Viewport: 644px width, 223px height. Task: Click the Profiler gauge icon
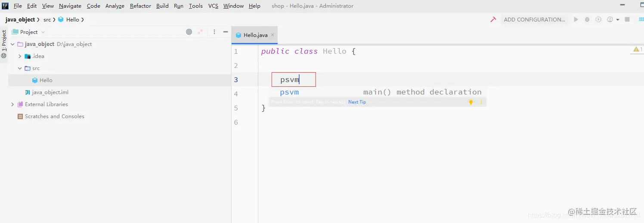pyautogui.click(x=610, y=19)
